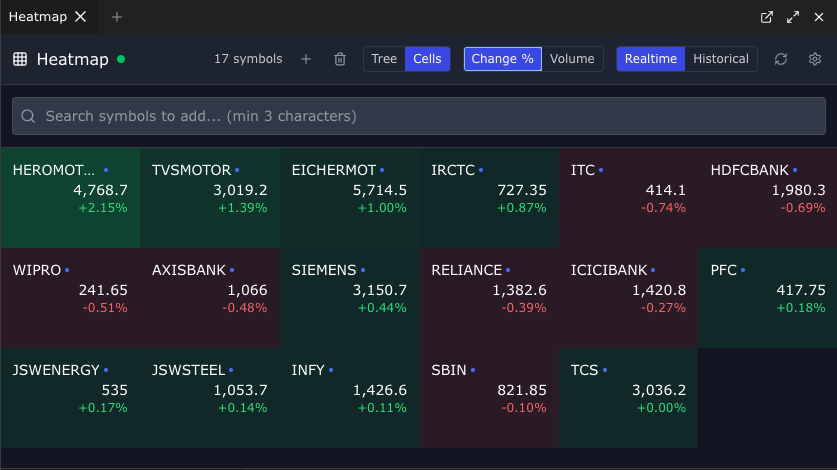Click the blue dot beside RELIANCE
837x470 pixels.
(x=508, y=270)
